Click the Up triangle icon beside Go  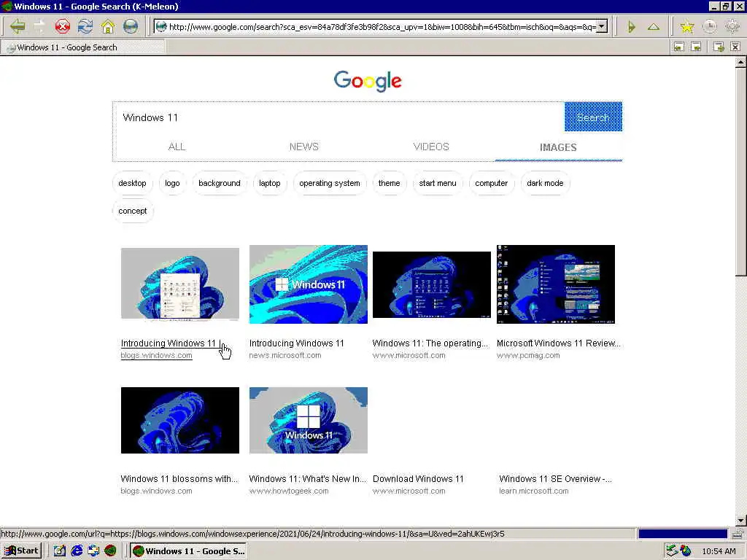tap(653, 27)
